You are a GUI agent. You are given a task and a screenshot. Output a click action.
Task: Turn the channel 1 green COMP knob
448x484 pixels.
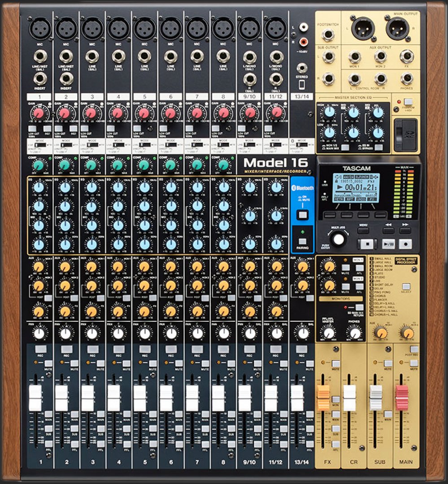39,166
